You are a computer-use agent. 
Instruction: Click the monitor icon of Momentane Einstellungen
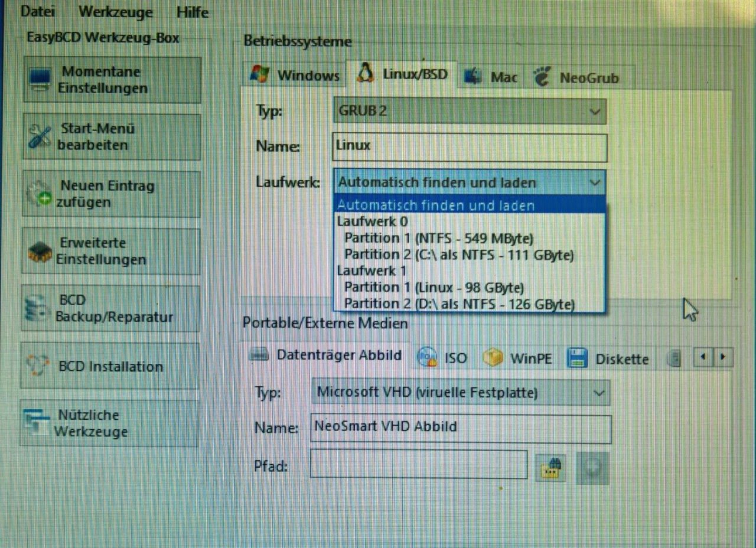point(40,80)
